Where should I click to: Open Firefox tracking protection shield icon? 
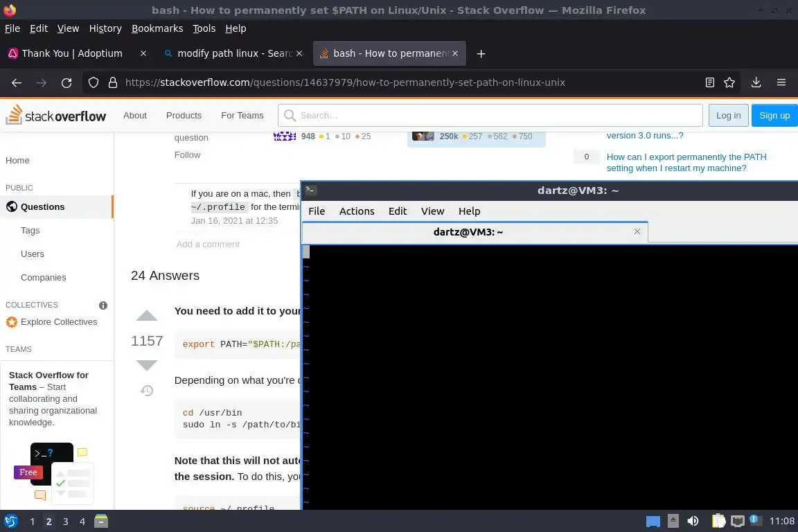tap(93, 82)
